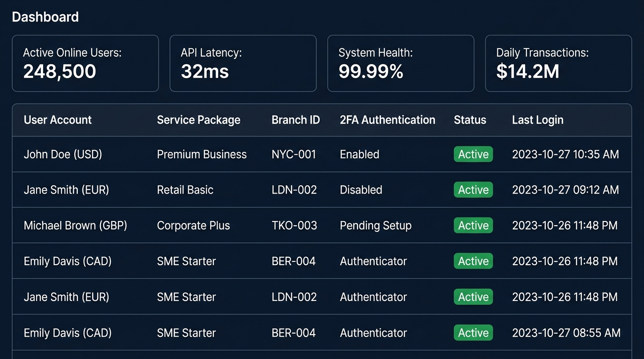The image size is (644, 359).
Task: Click the Last Login column header
Action: click(537, 120)
